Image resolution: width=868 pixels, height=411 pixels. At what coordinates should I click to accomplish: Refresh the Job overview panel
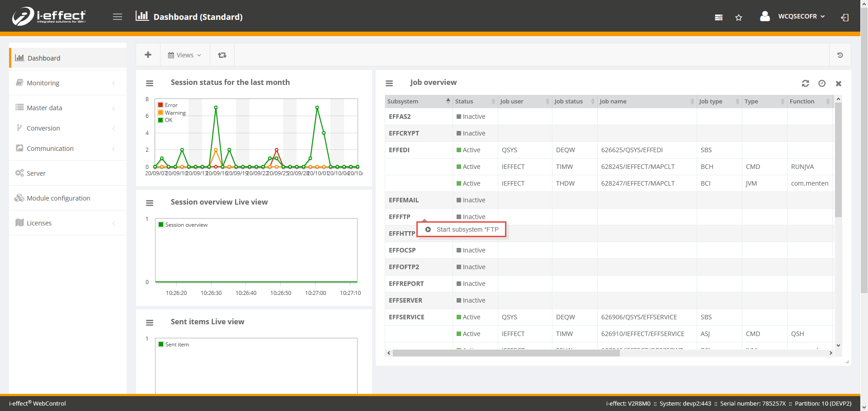point(805,84)
